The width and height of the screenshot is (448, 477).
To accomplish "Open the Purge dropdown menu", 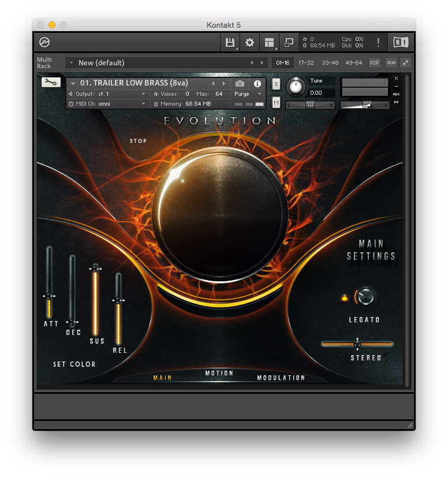I will pos(248,94).
